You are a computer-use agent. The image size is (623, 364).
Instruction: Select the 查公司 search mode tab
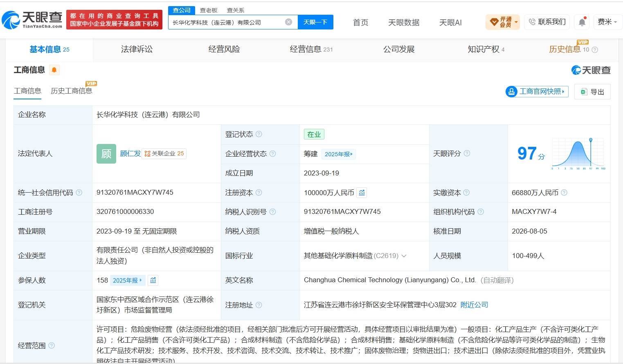182,10
